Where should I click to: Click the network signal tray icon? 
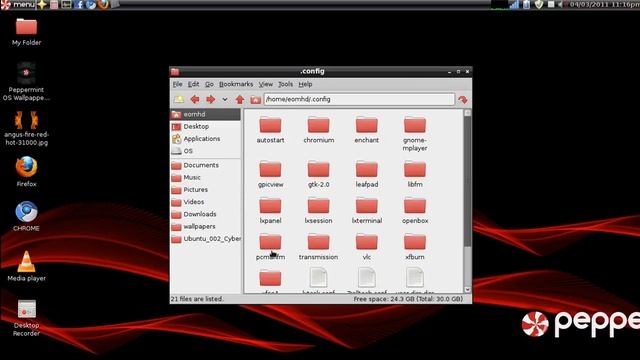pyautogui.click(x=514, y=4)
